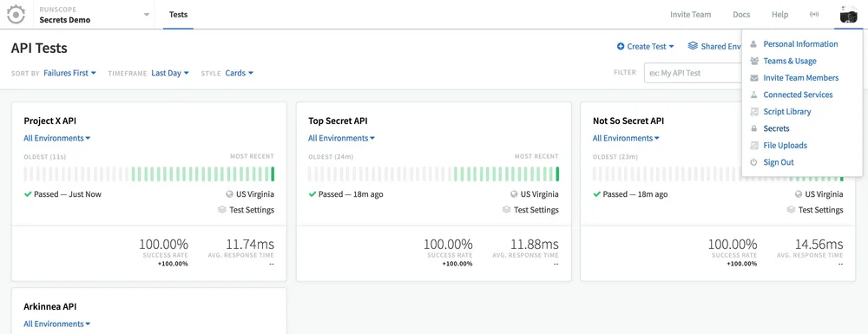Select Teams & Usage from the menu
Image resolution: width=868 pixels, height=334 pixels.
(x=789, y=61)
